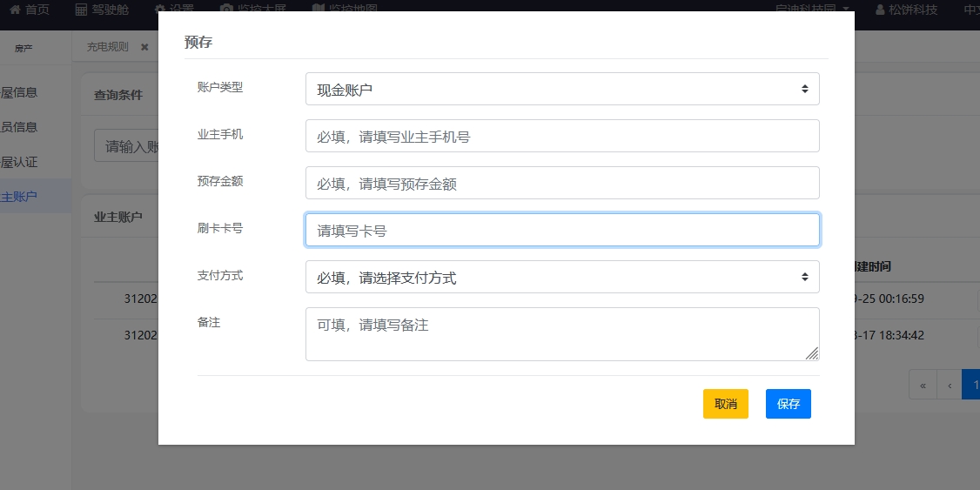This screenshot has width=980, height=490.
Task: Close the 充电规则 tab with the X icon
Action: pos(144,47)
